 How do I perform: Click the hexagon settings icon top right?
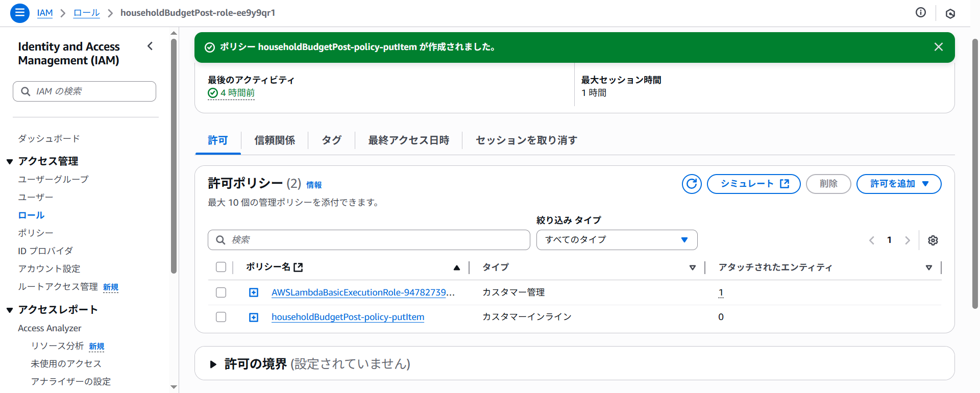pyautogui.click(x=950, y=14)
